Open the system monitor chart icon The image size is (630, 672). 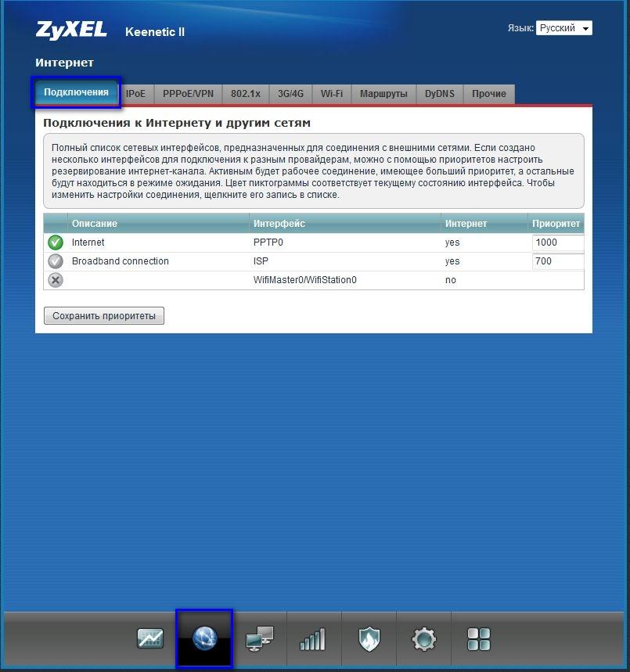(x=149, y=638)
